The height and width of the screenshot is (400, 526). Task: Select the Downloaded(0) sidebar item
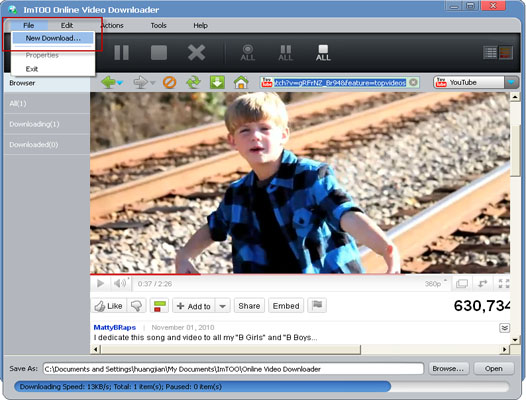pyautogui.click(x=47, y=145)
